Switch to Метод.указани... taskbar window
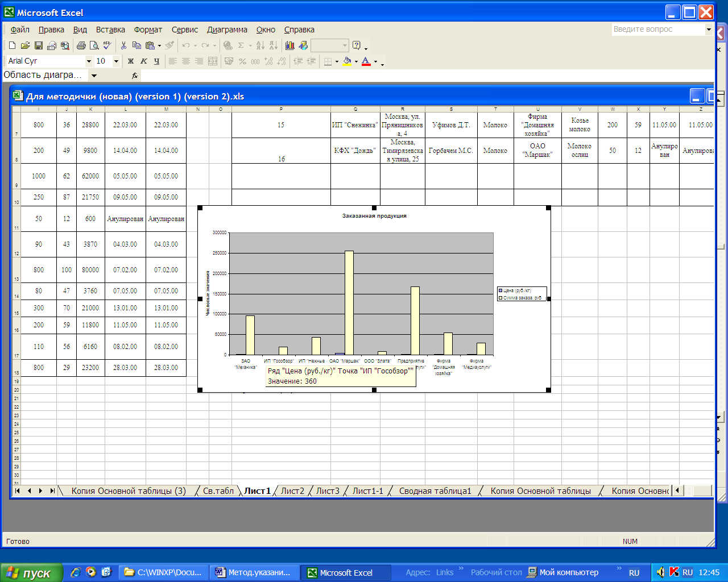This screenshot has width=728, height=582. pos(253,572)
